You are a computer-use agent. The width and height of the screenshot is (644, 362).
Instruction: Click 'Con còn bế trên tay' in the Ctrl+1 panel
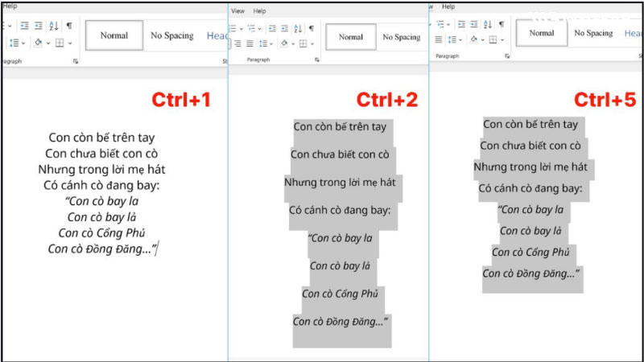(101, 137)
